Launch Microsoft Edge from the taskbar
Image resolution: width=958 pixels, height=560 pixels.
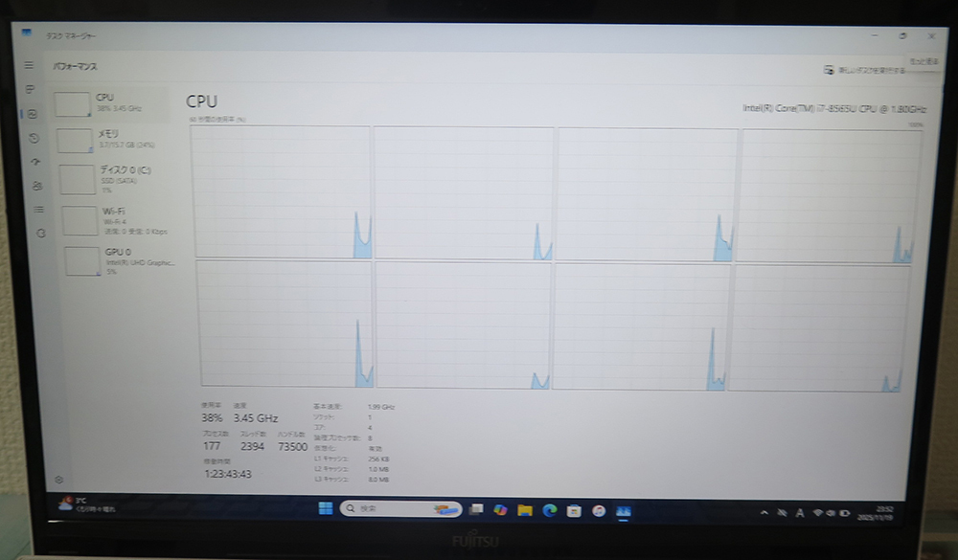[x=549, y=510]
